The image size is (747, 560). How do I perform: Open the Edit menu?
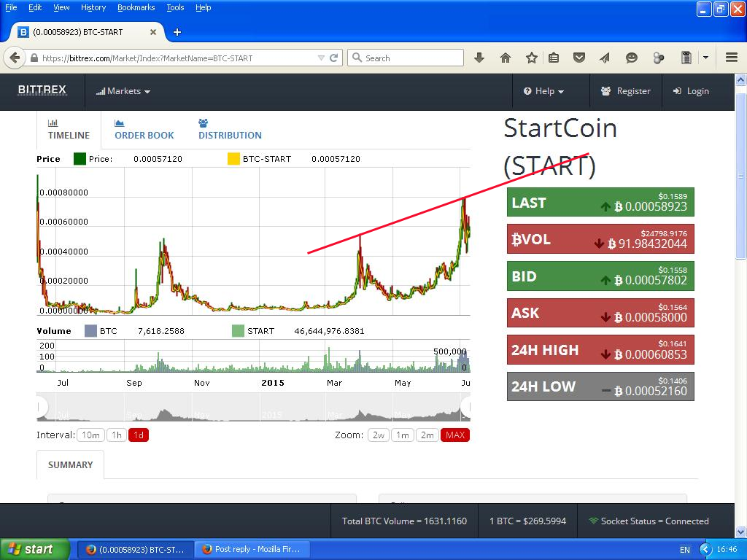[35, 7]
